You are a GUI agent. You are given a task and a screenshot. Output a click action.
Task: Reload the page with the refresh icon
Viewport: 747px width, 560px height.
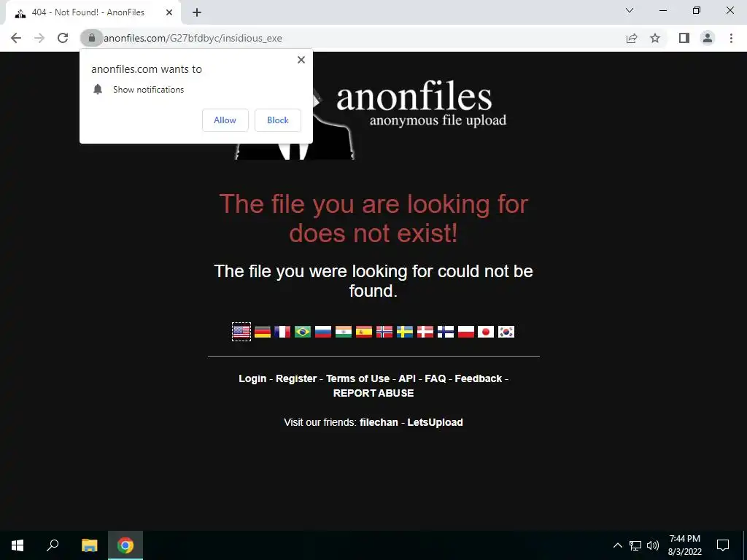[63, 38]
